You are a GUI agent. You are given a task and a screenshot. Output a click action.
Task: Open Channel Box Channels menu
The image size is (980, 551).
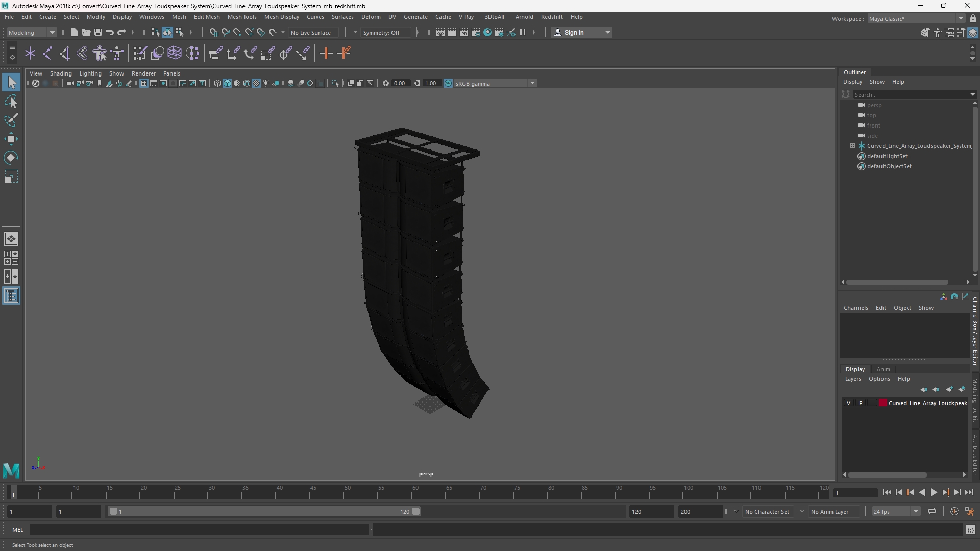point(855,308)
